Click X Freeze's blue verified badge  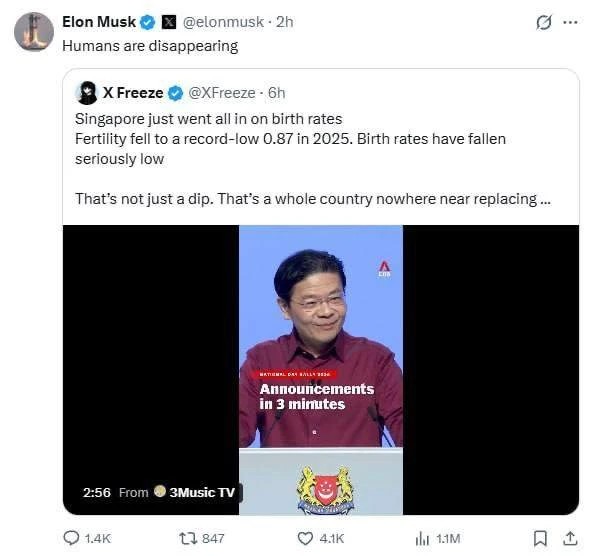pos(175,93)
